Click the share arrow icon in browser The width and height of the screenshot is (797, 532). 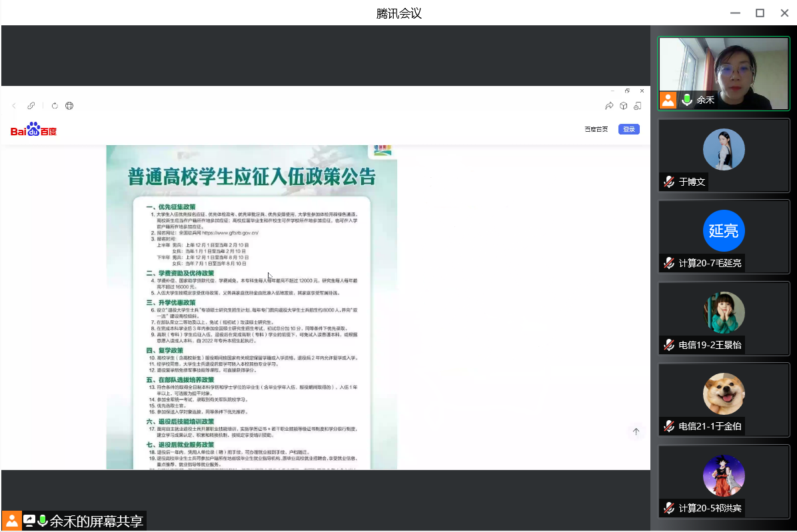tap(609, 106)
